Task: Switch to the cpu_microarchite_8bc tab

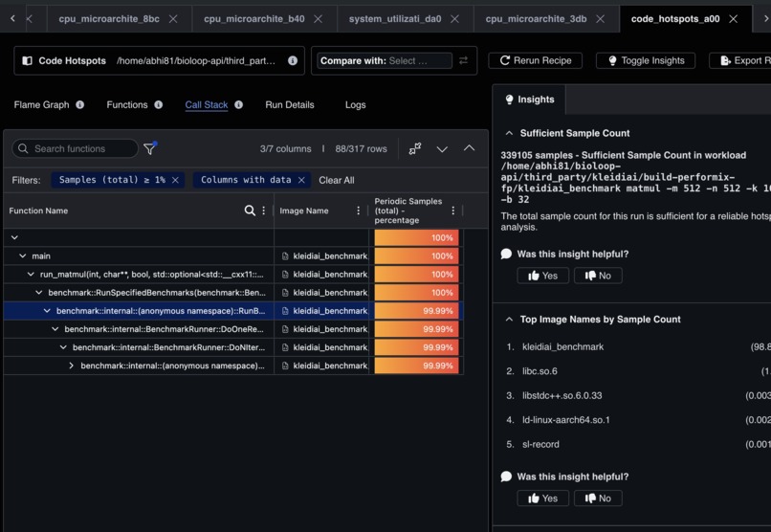Action: pos(109,19)
